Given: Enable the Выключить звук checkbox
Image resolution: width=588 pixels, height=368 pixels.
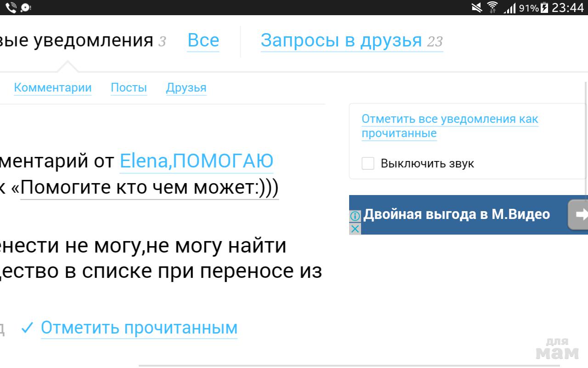Looking at the screenshot, I should pyautogui.click(x=368, y=163).
